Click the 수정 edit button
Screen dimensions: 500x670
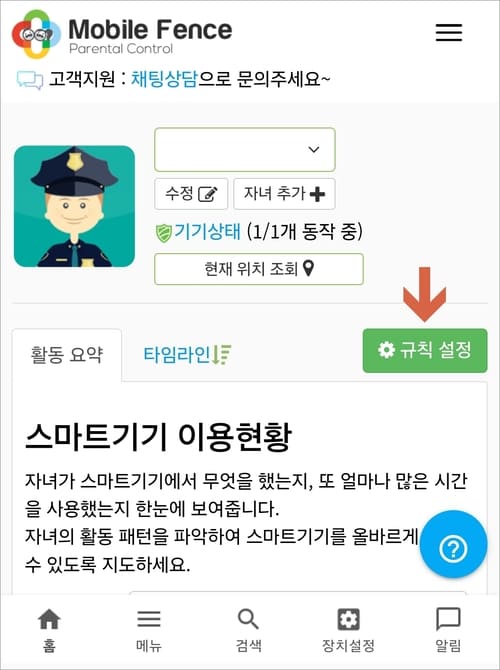[x=191, y=194]
